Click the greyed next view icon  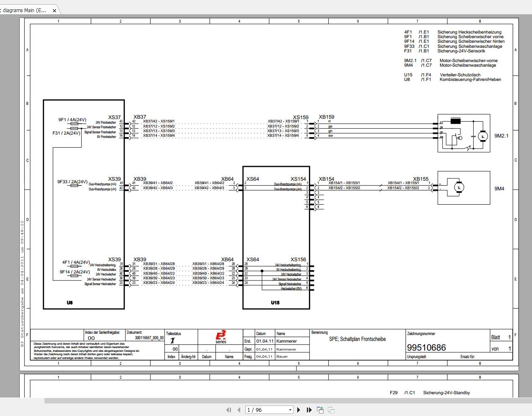[331, 410]
